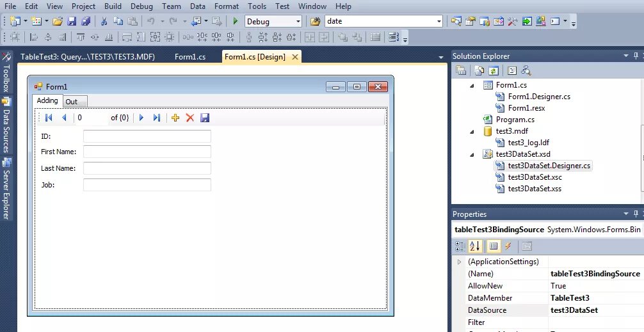Click the Open File folder icon
The height and width of the screenshot is (332, 644).
(x=58, y=21)
